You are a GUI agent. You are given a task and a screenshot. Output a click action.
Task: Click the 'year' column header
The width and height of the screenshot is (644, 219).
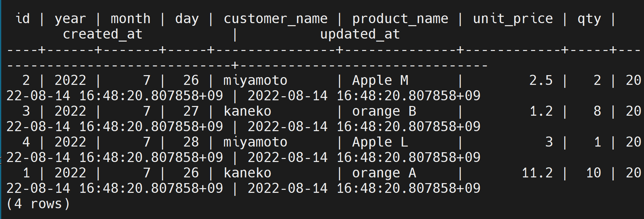click(x=70, y=18)
